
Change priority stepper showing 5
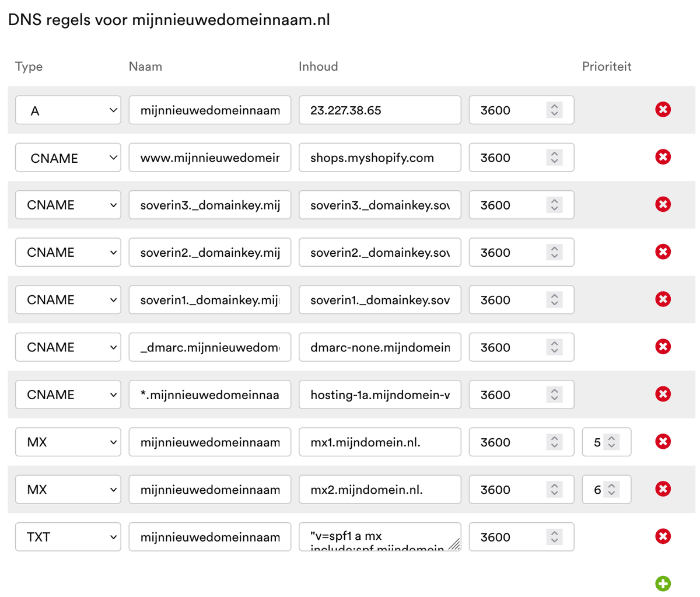[x=611, y=442]
